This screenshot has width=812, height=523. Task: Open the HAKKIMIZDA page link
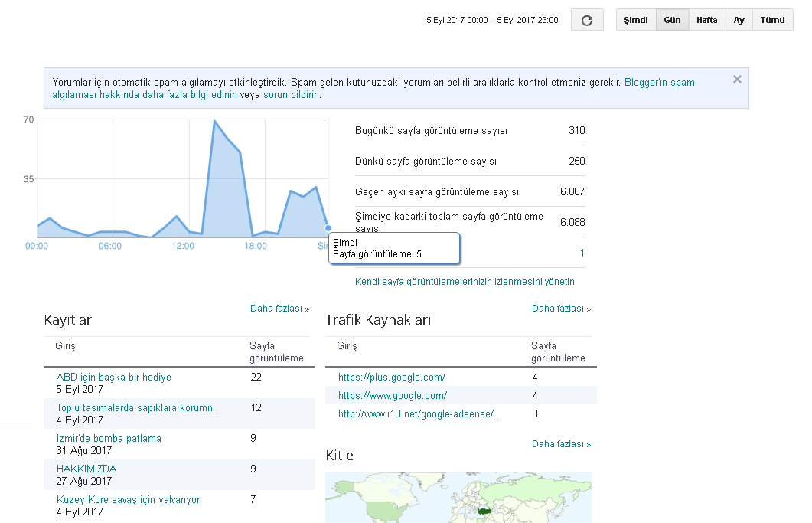(86, 469)
